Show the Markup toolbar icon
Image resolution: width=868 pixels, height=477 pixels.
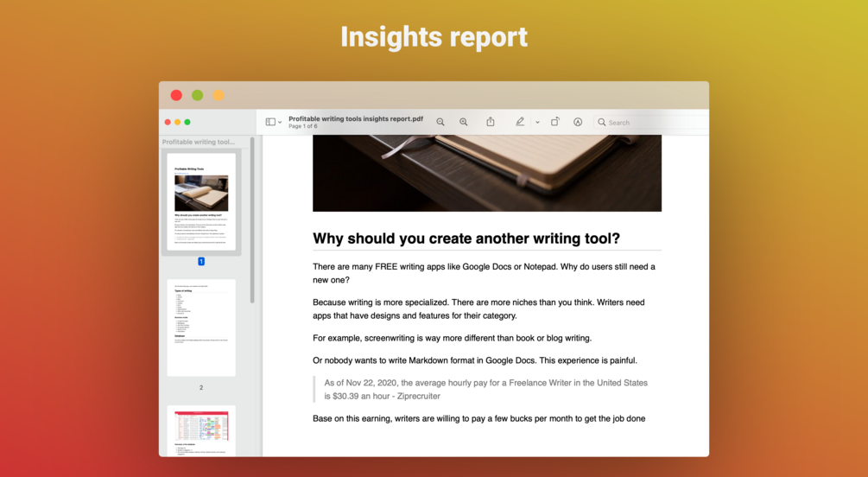click(x=578, y=122)
